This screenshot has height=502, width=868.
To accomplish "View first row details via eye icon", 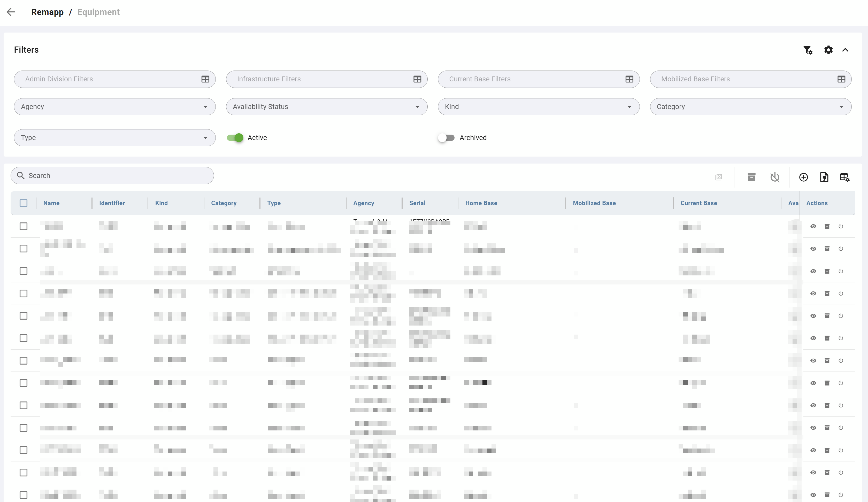I will tap(813, 226).
